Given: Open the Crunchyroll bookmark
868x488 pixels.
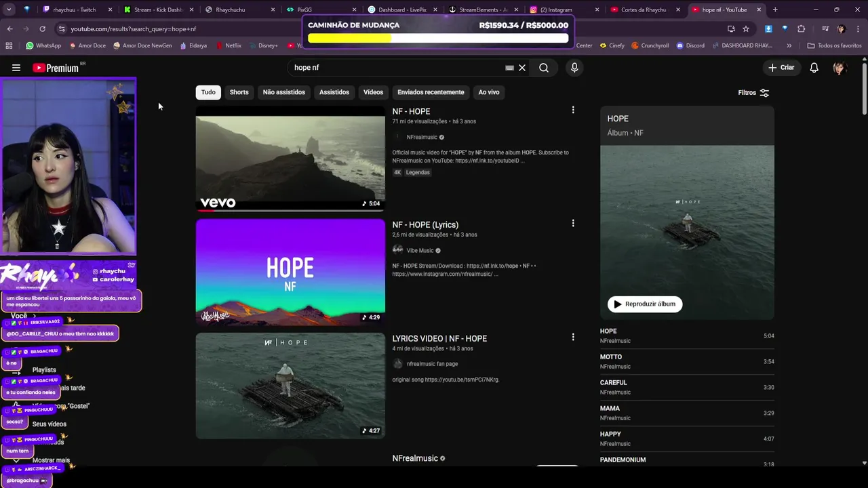Looking at the screenshot, I should [650, 45].
